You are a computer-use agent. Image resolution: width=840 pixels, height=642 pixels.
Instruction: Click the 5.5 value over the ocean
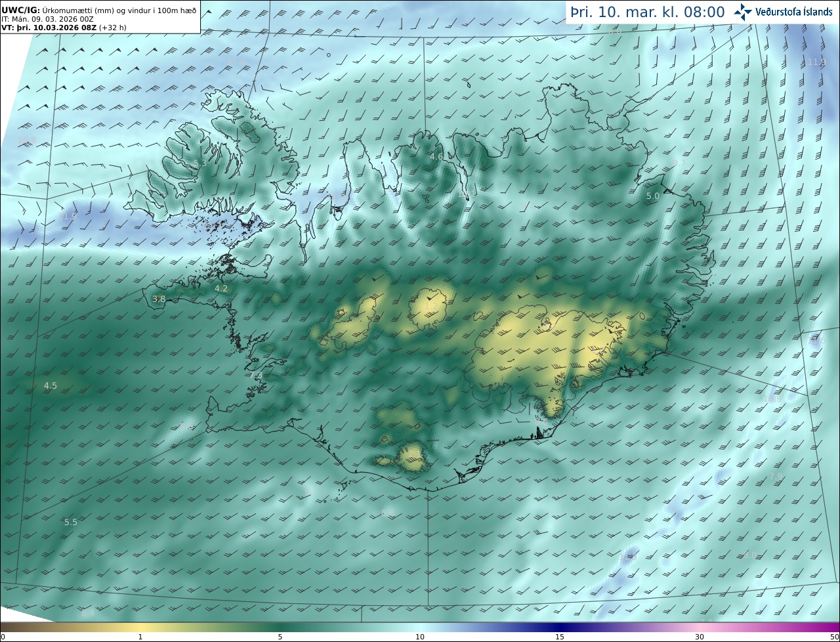[71, 522]
